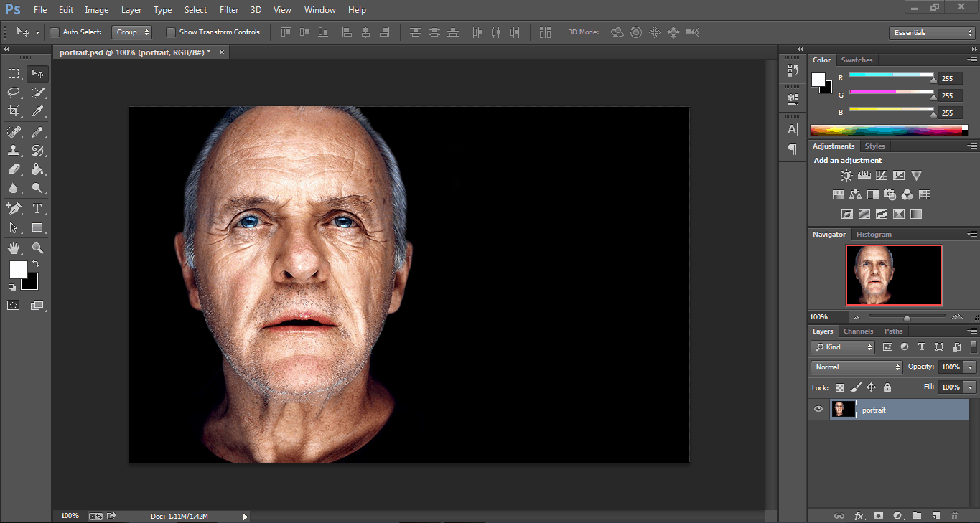Add Brightness/Contrast adjustment icon
The image size is (980, 523).
click(x=847, y=176)
